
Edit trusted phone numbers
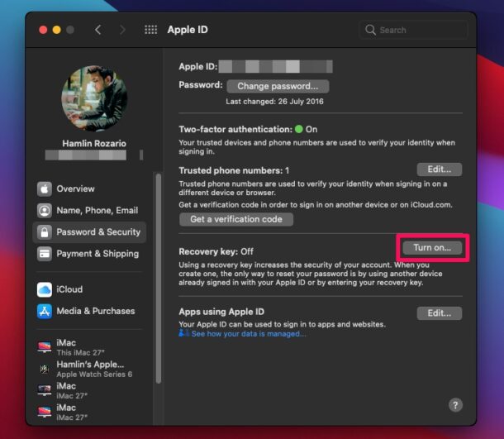click(x=440, y=169)
